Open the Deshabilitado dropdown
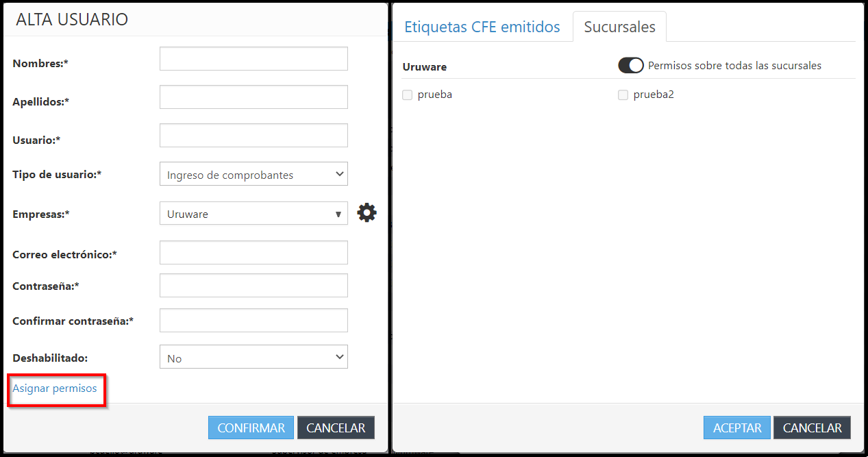The width and height of the screenshot is (868, 457). (253, 357)
